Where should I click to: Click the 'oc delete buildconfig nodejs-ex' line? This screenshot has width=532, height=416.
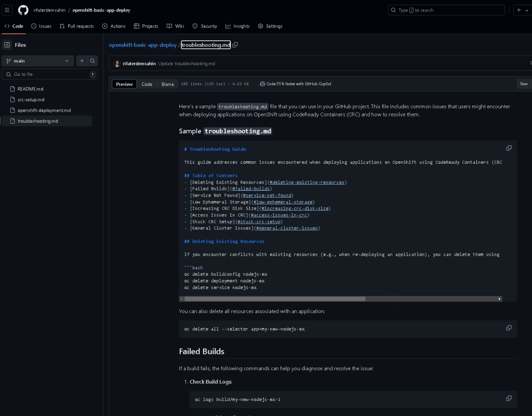coord(225,274)
